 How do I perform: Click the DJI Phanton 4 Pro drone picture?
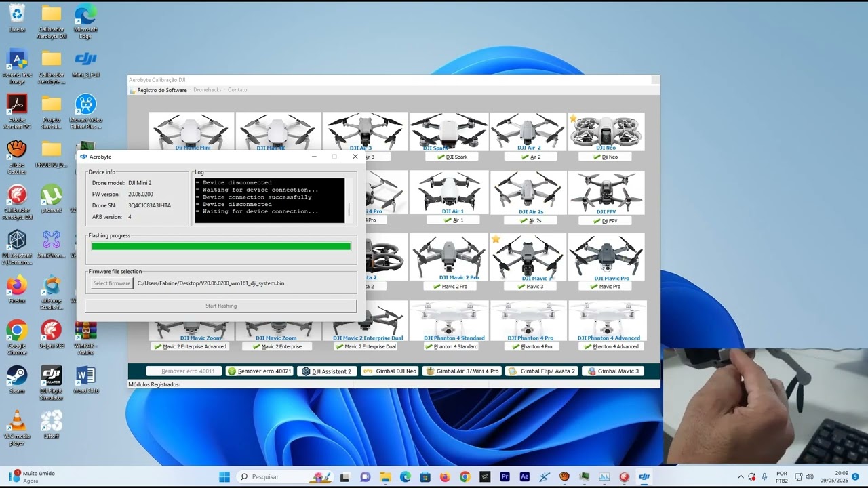pos(528,321)
